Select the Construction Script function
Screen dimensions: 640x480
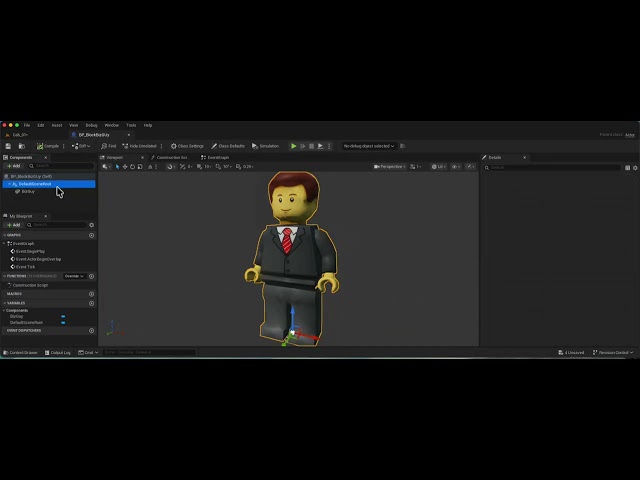tap(30, 285)
